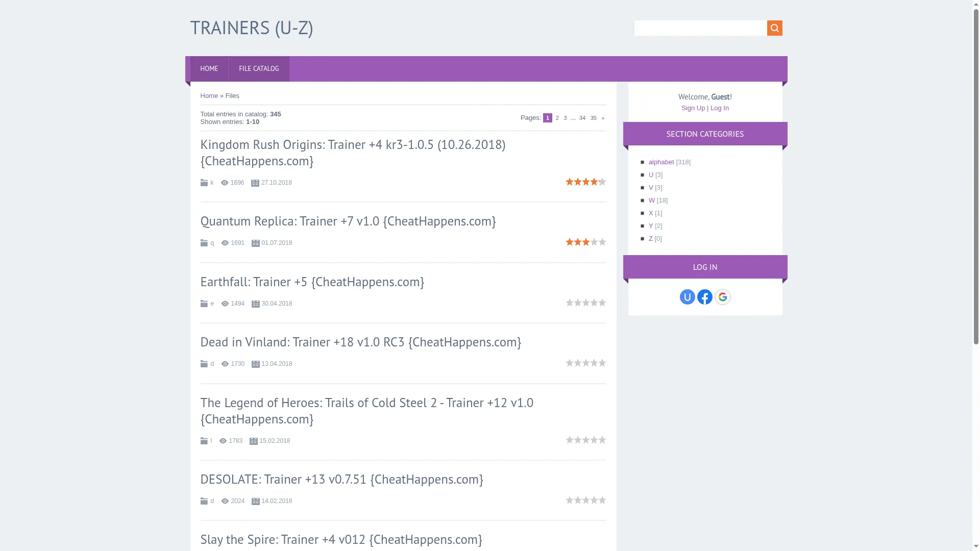
Task: Open the FILE CATALOG menu item
Action: [x=259, y=69]
